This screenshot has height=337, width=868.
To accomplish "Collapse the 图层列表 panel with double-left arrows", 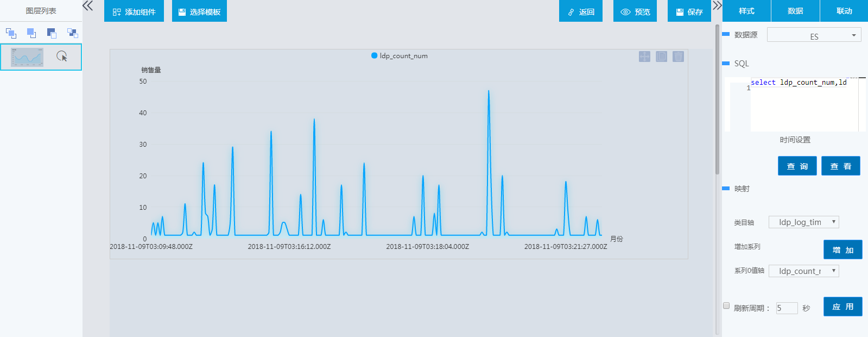I will coord(87,6).
